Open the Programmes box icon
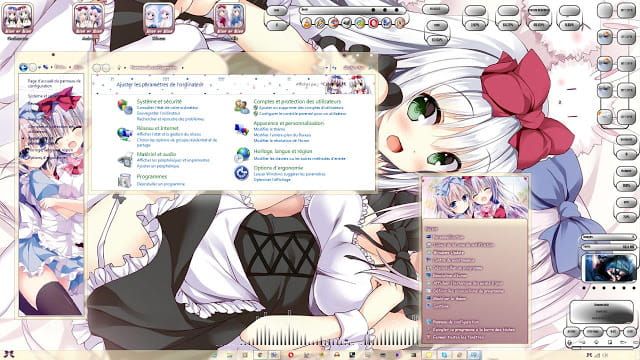 tap(124, 180)
